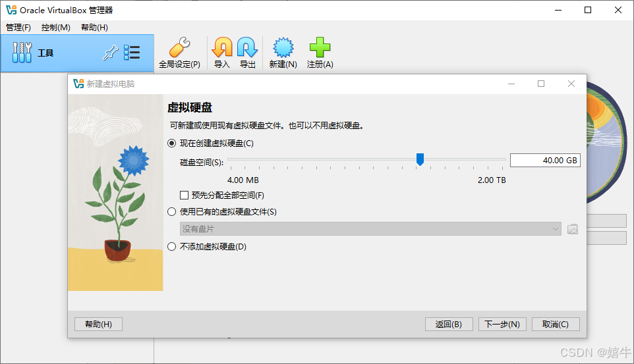This screenshot has height=364, width=634.
Task: Click the 下一步(N) next button
Action: point(502,324)
